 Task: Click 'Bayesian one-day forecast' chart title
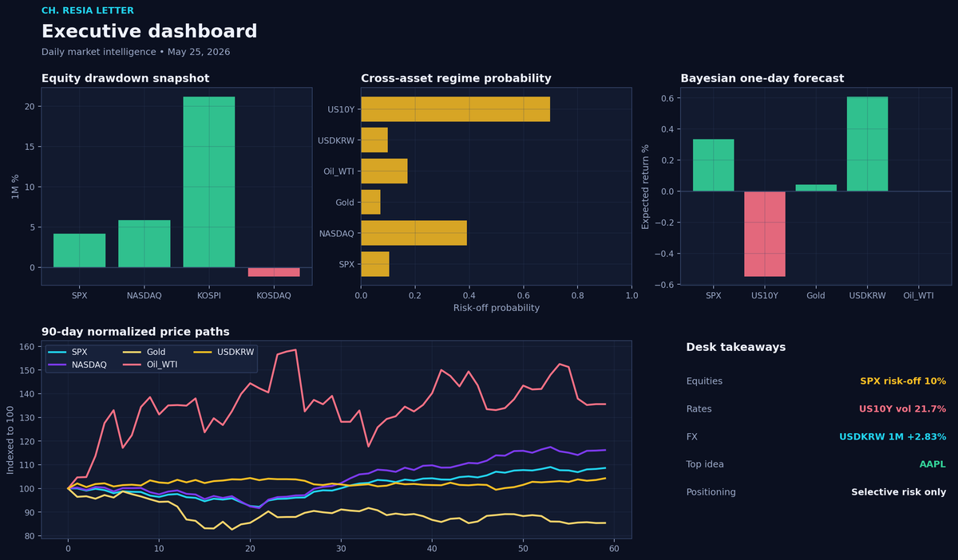[762, 78]
